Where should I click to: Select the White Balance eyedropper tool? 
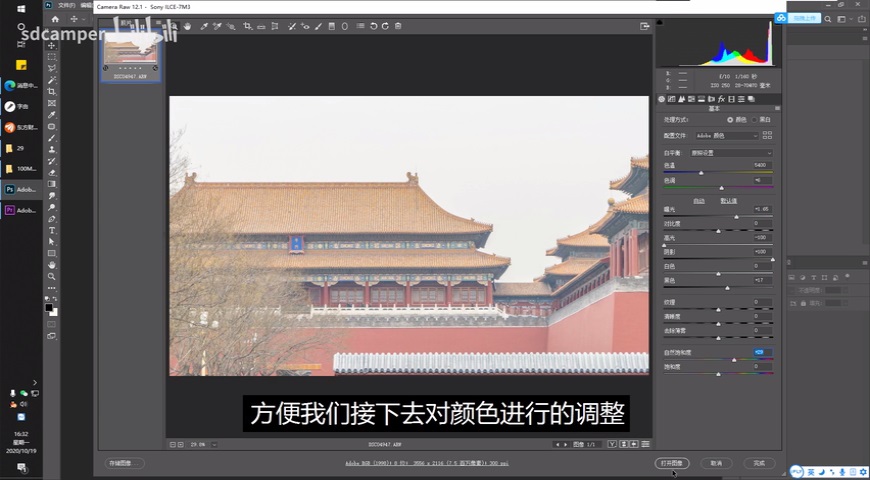[204, 26]
